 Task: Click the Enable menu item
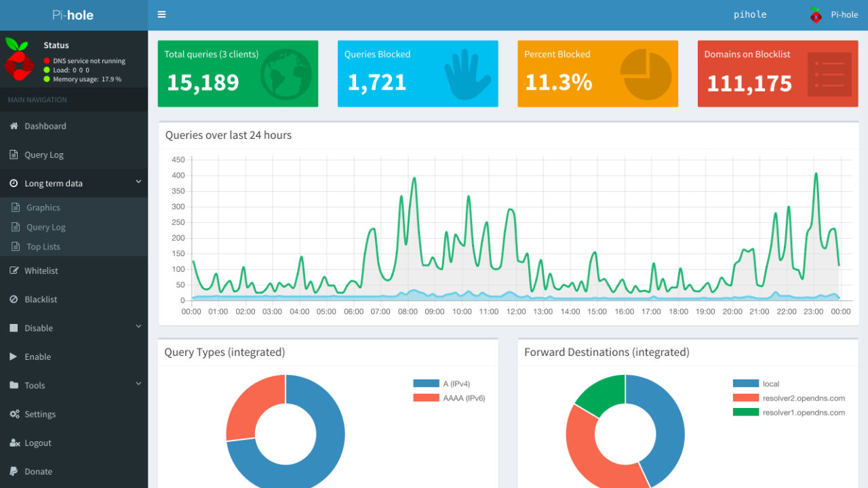[38, 357]
